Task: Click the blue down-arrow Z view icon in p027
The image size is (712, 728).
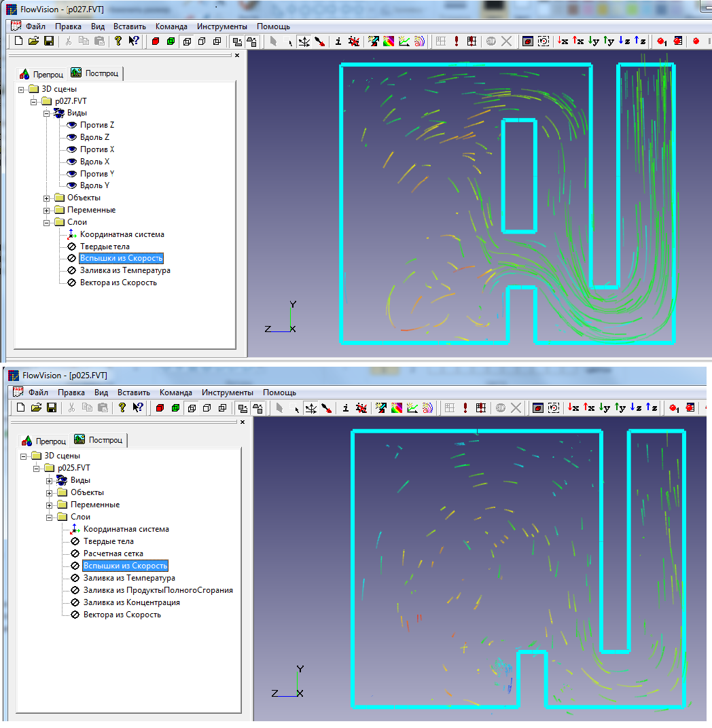Action: pos(622,41)
